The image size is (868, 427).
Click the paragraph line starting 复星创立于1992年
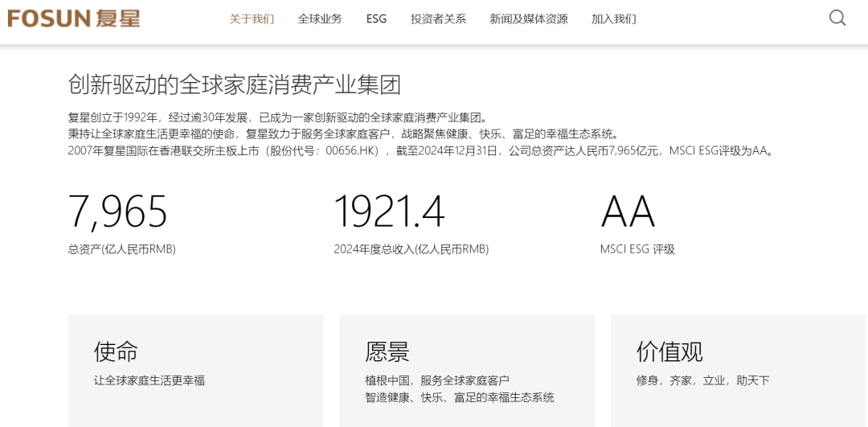tap(278, 117)
